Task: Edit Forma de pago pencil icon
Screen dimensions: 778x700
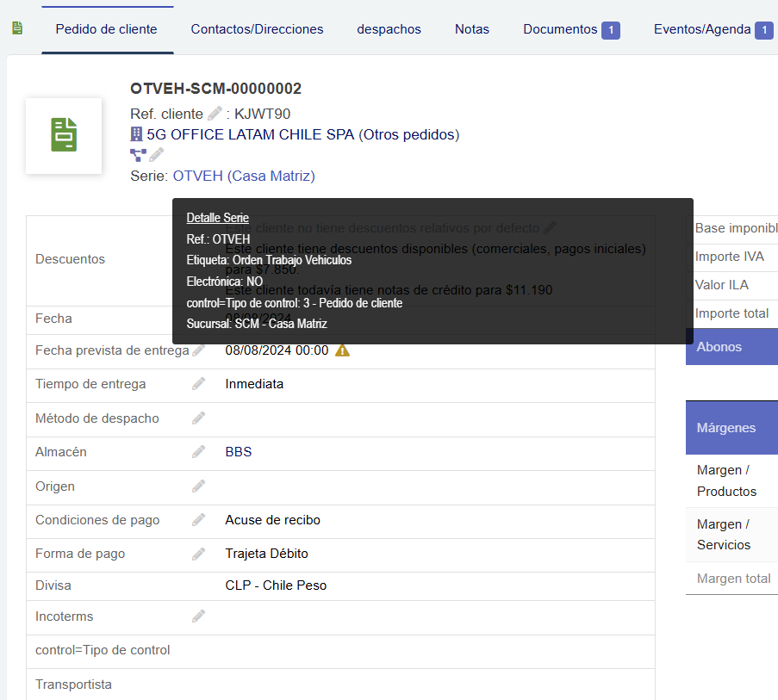Action: [199, 554]
